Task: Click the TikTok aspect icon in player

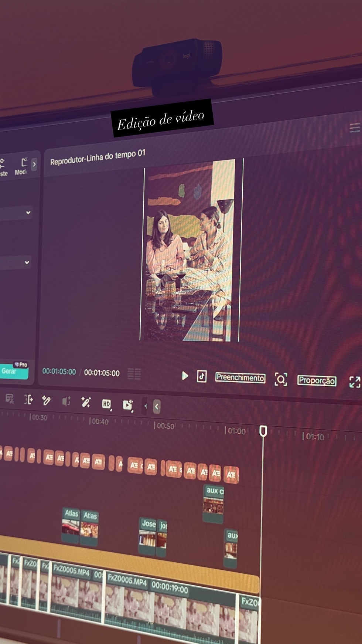Action: (x=202, y=376)
